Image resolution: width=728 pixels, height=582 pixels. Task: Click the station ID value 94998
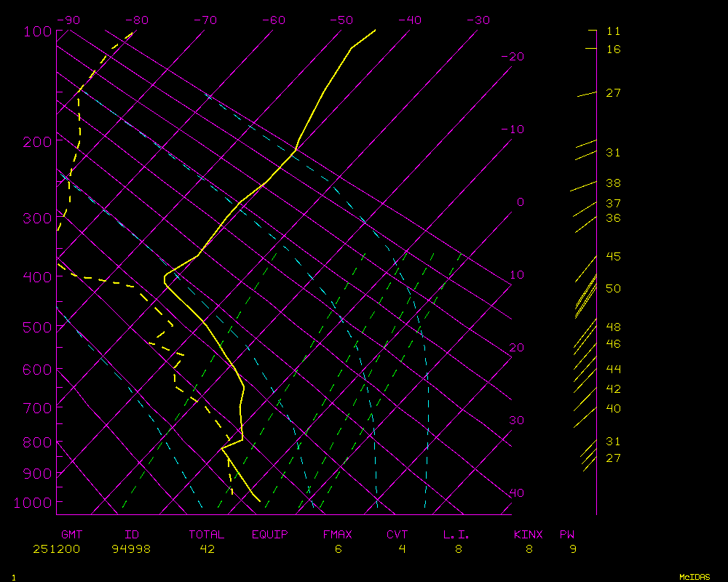pos(131,549)
